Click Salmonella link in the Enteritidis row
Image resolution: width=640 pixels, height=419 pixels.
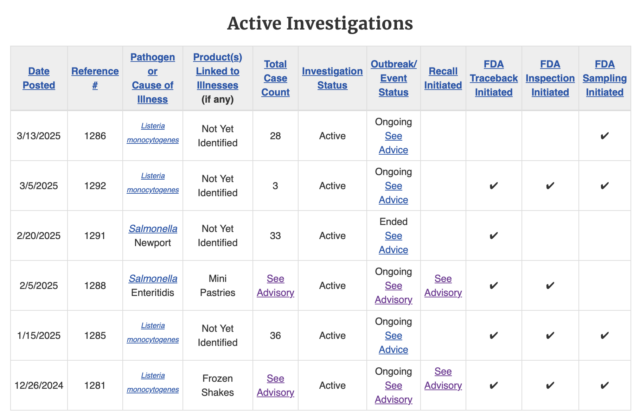(x=153, y=279)
